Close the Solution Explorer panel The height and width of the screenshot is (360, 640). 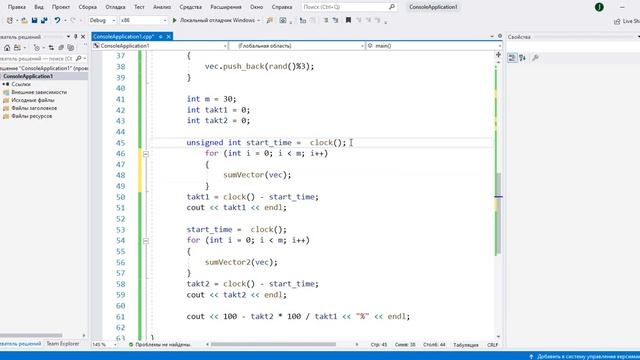[83, 37]
